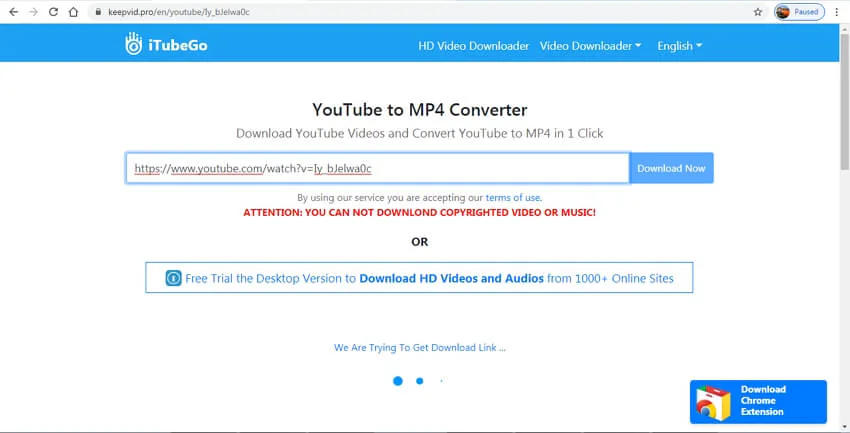Image resolution: width=850 pixels, height=433 pixels.
Task: Focus the YouTube URL input field
Action: (378, 168)
